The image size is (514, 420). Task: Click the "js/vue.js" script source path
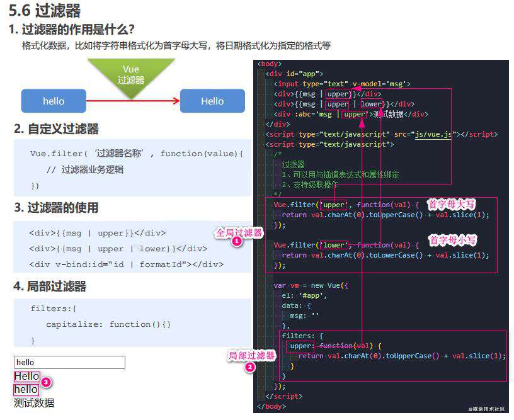coord(433,134)
